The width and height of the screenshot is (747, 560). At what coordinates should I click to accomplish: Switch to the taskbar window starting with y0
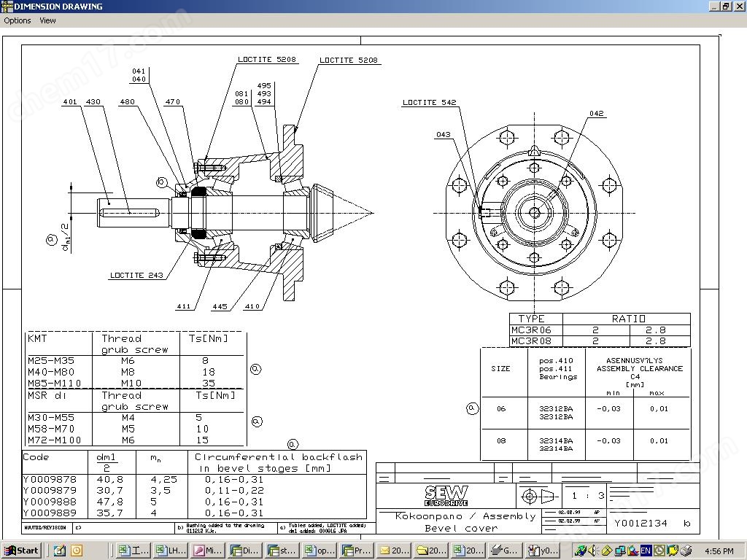click(x=543, y=550)
